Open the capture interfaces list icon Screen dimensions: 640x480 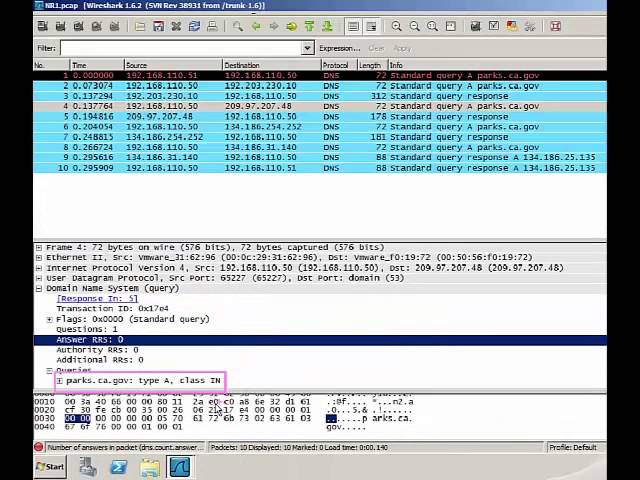point(42,27)
